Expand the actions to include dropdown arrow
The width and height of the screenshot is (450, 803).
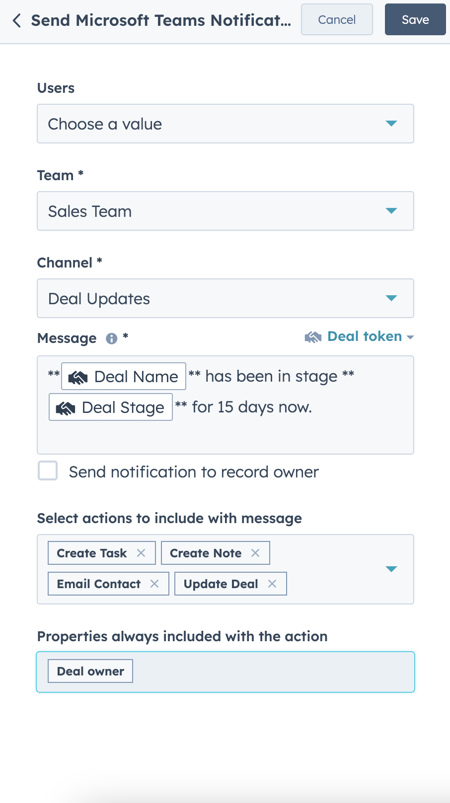391,569
